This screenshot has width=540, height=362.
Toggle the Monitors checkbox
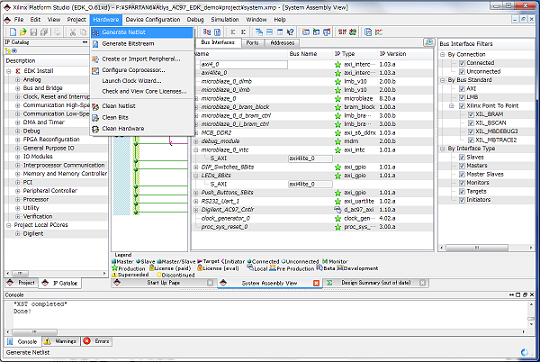[x=462, y=183]
